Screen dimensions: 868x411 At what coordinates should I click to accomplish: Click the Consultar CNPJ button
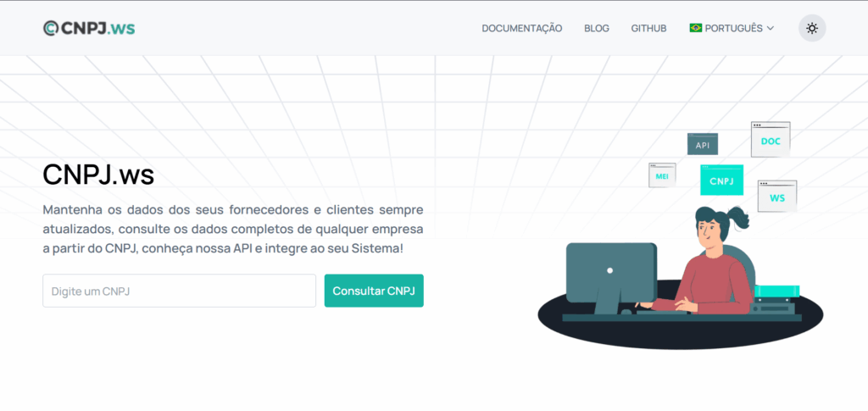(374, 291)
